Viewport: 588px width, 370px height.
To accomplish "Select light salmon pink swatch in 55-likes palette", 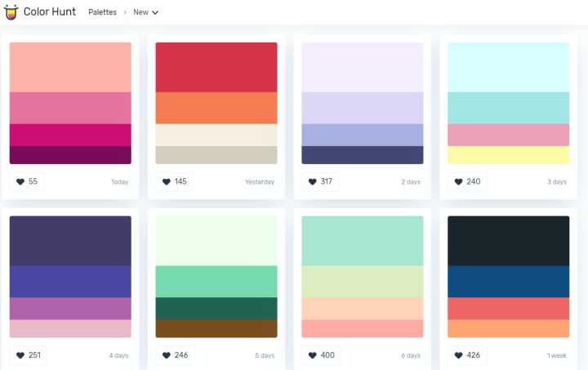I will tap(70, 68).
